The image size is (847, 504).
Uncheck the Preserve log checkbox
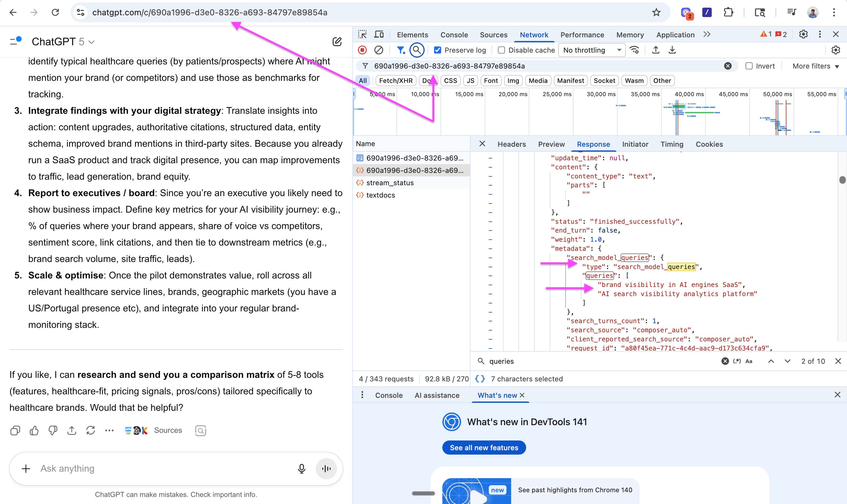[x=438, y=50]
